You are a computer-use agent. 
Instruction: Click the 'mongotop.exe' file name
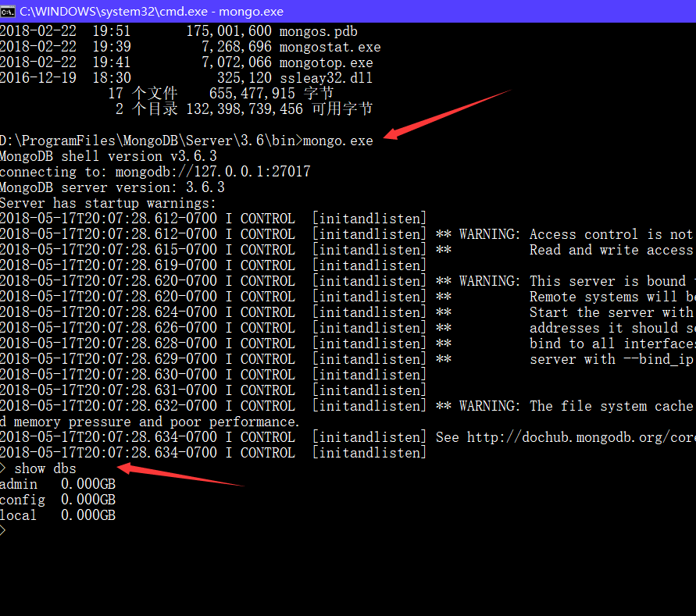point(326,62)
